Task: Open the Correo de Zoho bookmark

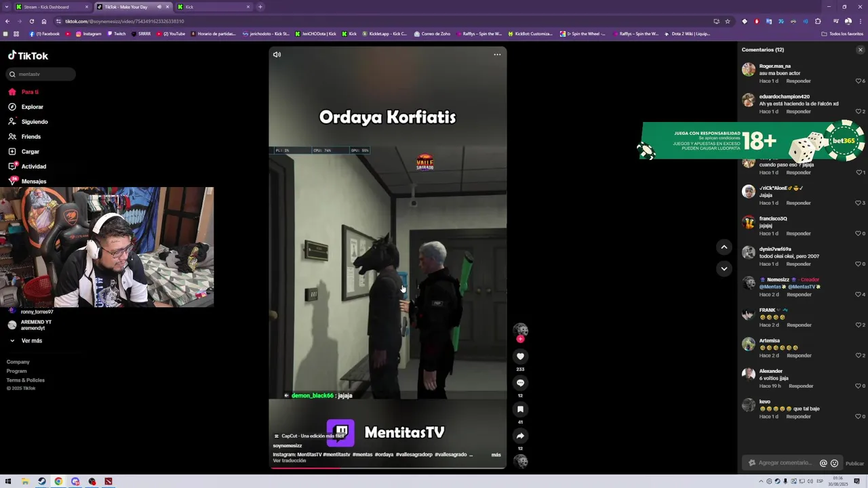Action: tap(432, 34)
